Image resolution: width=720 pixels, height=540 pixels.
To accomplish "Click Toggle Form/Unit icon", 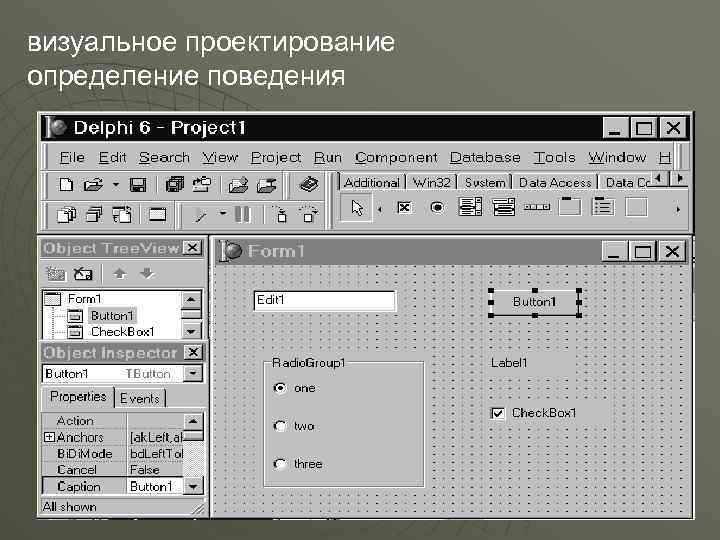I will pos(122,214).
